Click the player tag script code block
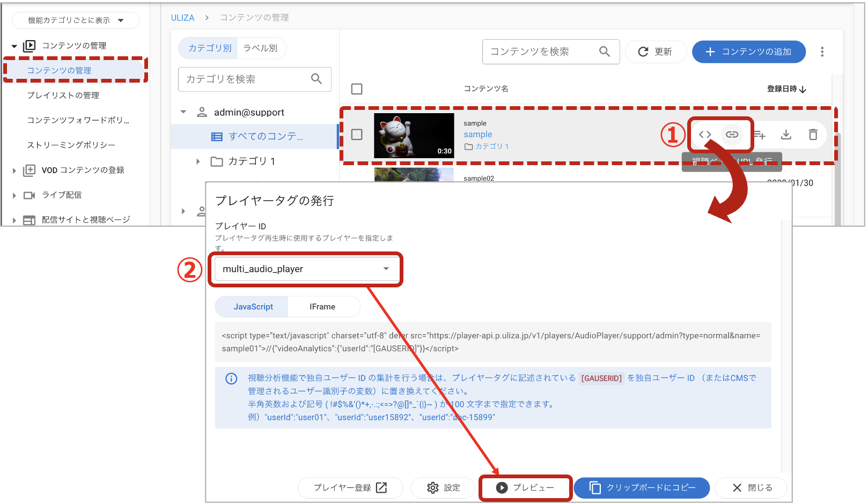 point(492,342)
